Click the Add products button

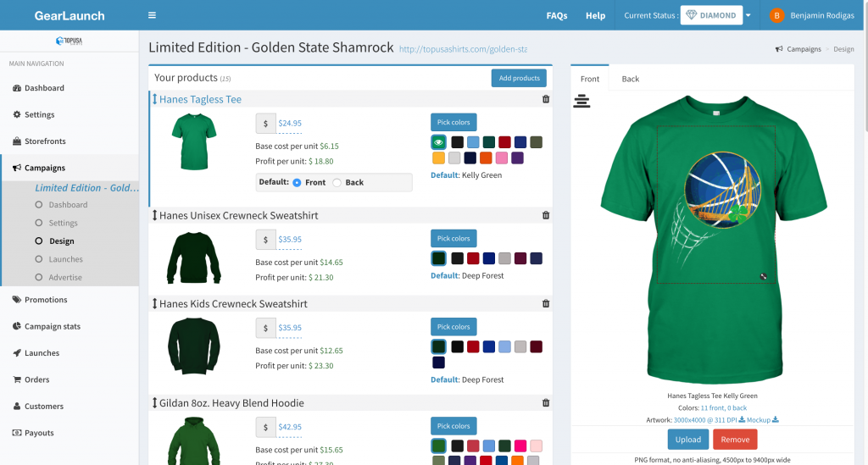click(x=519, y=78)
